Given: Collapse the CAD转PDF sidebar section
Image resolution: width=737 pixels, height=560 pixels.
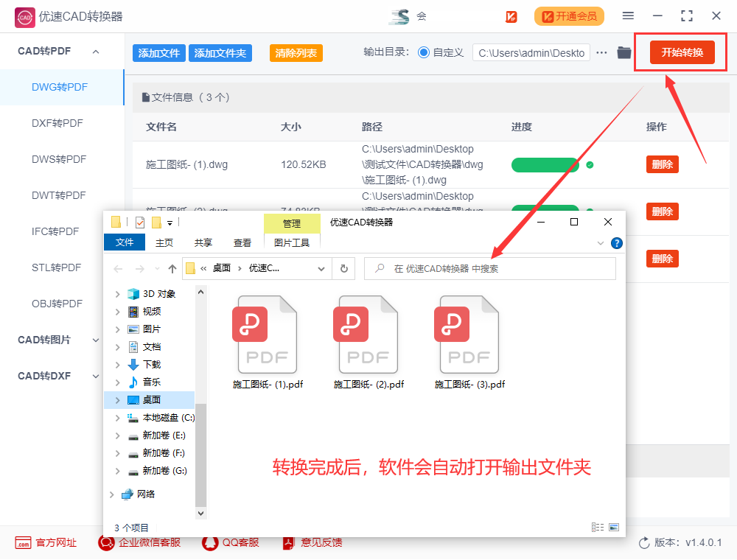Looking at the screenshot, I should point(96,52).
